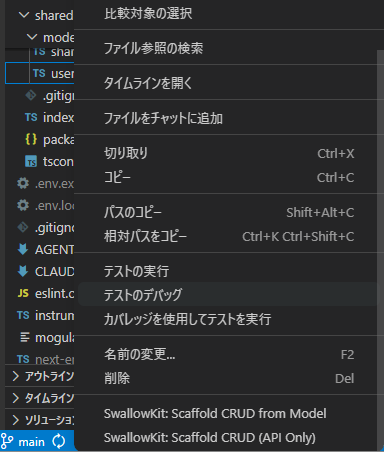Open the user TypeScript file
Image resolution: width=384 pixels, height=452 pixels.
coord(40,73)
